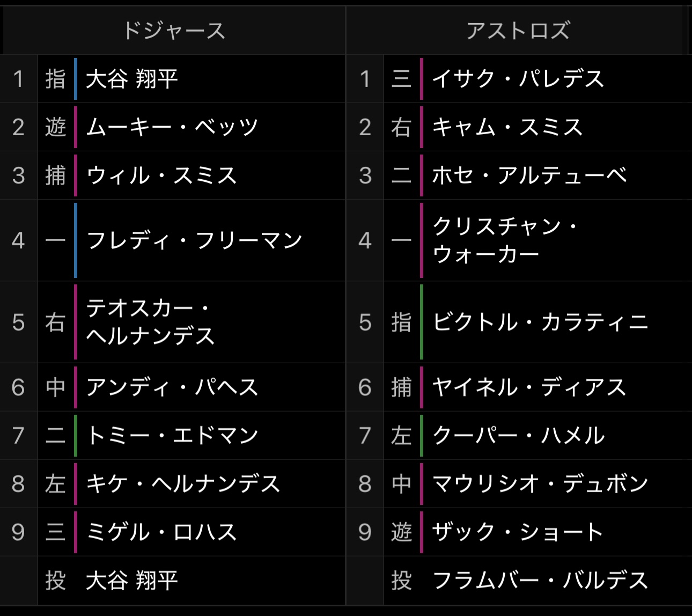Viewport: 692px width, 616px height.
Task: Open ホセ・アルテューベ player entry
Action: coord(519,175)
